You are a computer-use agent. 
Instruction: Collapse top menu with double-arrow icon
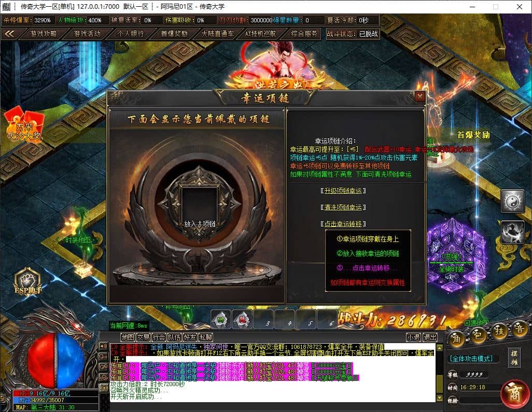(x=9, y=34)
